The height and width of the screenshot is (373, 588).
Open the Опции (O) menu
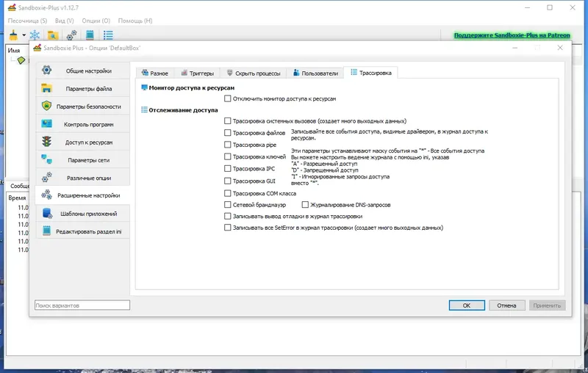point(96,21)
